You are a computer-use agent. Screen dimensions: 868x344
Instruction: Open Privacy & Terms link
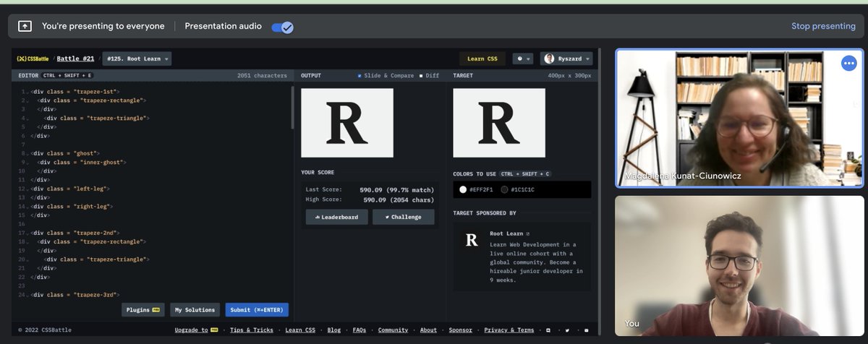[509, 330]
